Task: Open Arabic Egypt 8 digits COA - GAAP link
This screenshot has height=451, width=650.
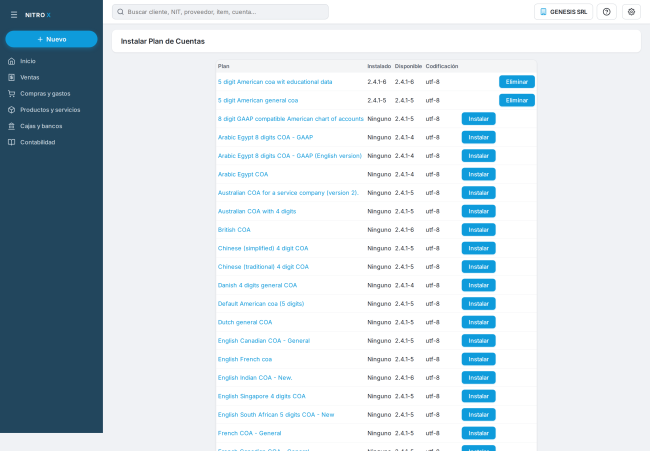Action: pos(265,138)
